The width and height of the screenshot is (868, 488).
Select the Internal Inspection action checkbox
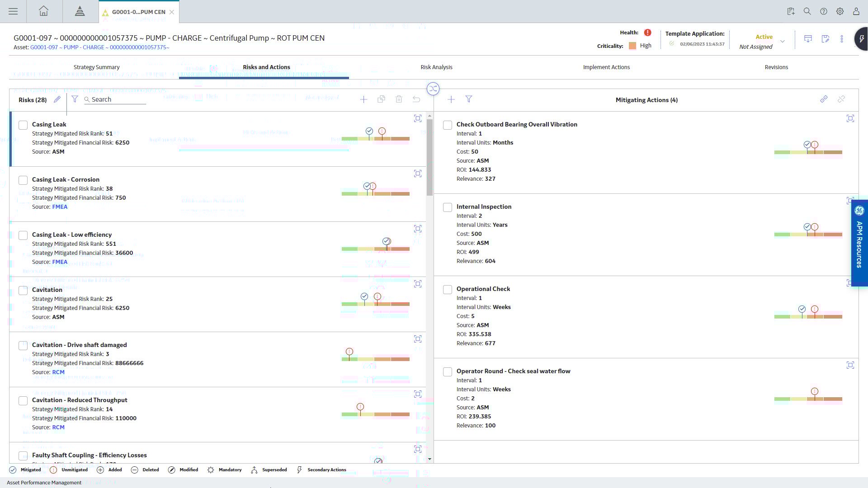pyautogui.click(x=448, y=207)
